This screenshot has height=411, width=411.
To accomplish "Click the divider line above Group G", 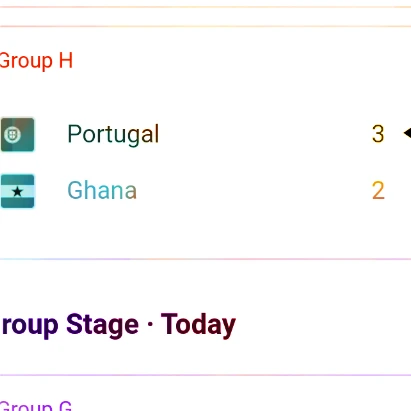I will point(205,375).
